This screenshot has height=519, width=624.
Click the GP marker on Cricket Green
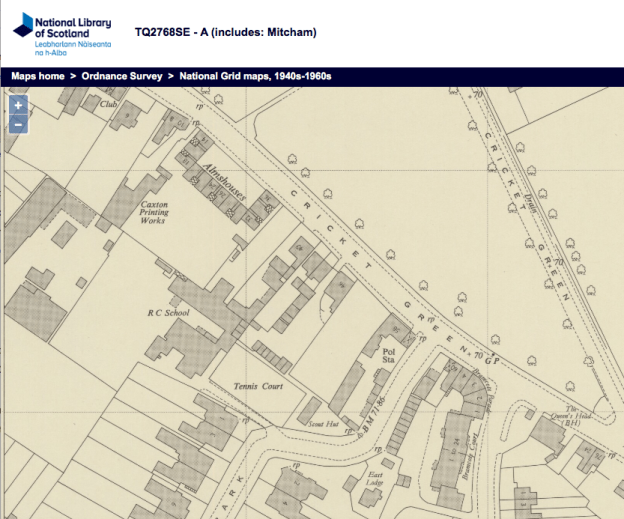tap(490, 358)
